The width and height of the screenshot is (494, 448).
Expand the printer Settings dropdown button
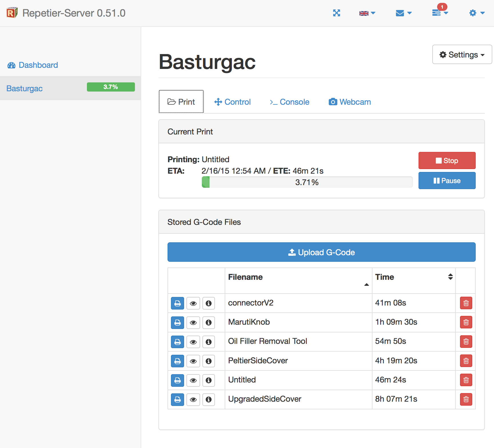pyautogui.click(x=462, y=55)
